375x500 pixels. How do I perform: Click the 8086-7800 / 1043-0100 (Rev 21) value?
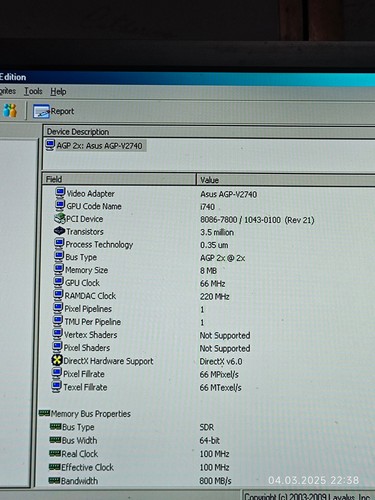pyautogui.click(x=257, y=220)
